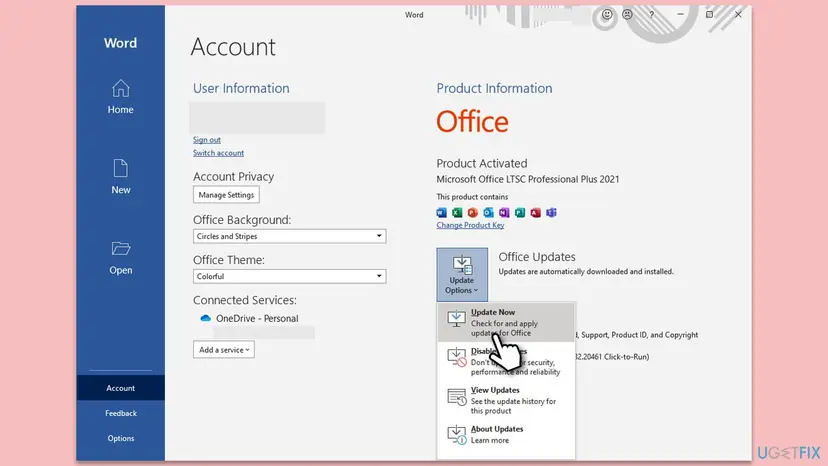Image resolution: width=828 pixels, height=466 pixels.
Task: Click the Sign out link
Action: (x=206, y=139)
